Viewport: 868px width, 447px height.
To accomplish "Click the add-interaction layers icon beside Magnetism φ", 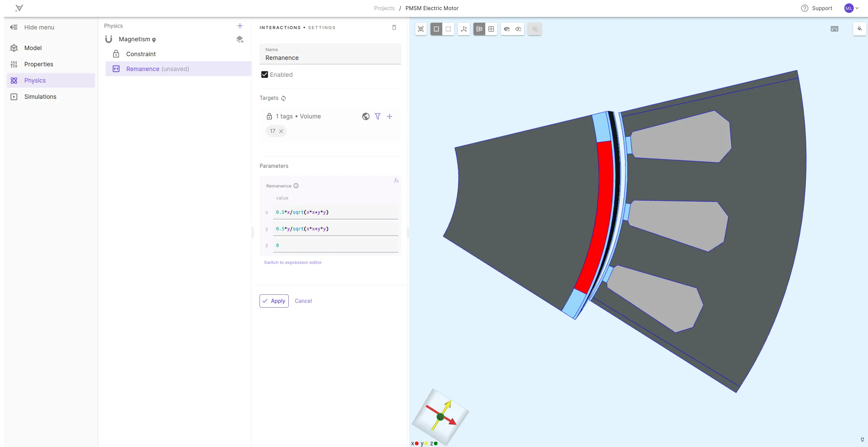I will pyautogui.click(x=240, y=40).
